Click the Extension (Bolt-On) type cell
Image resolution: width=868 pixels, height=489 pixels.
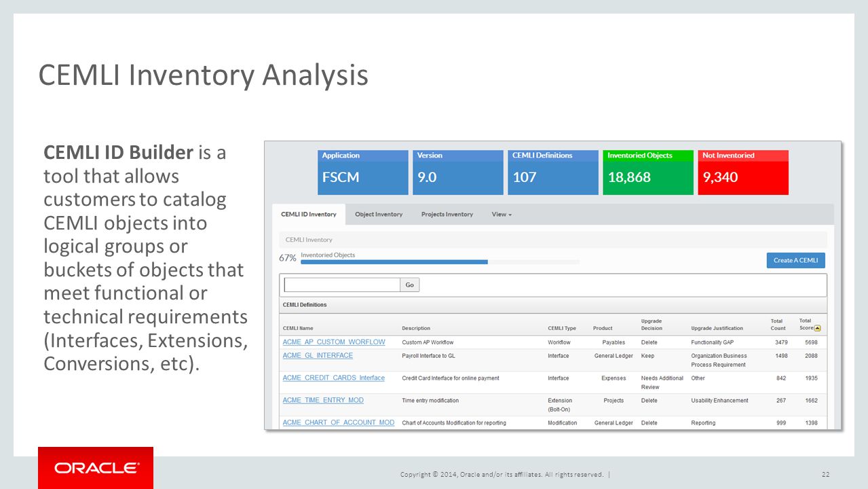click(561, 405)
